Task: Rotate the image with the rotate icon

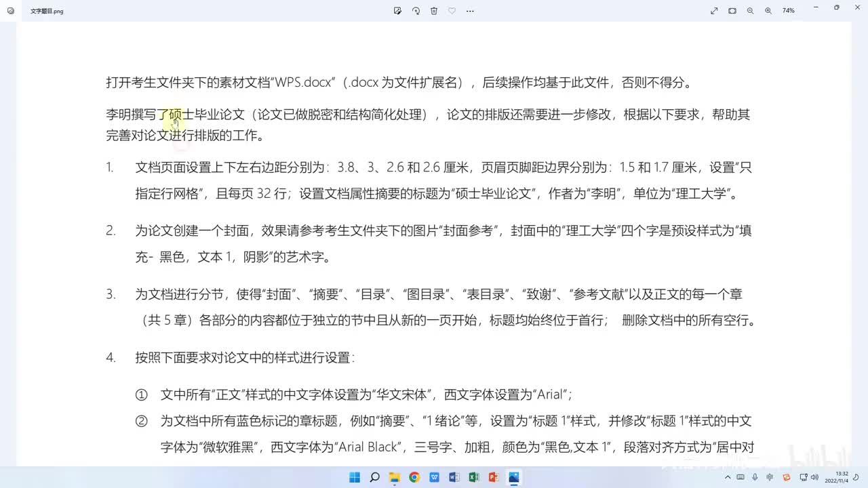Action: click(416, 11)
